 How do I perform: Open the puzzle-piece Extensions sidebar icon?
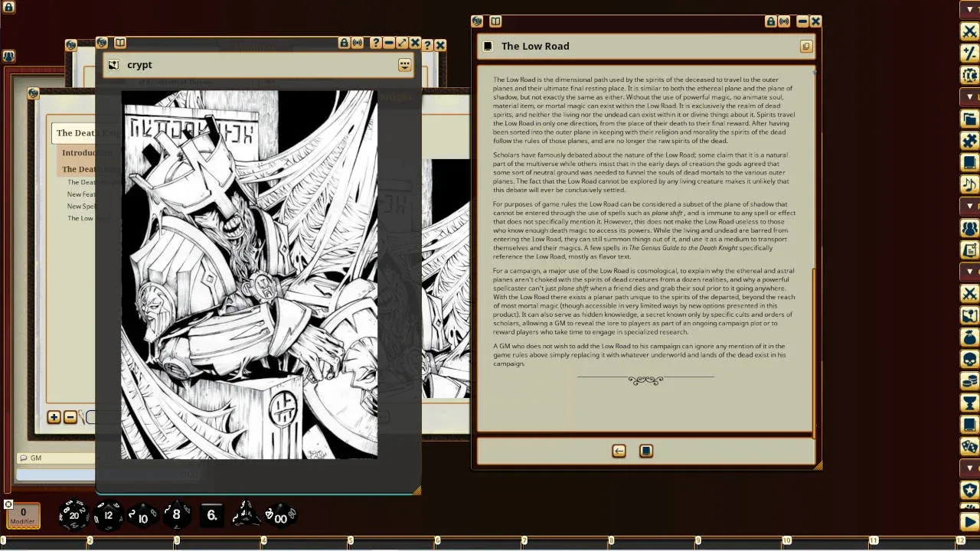coord(969,141)
